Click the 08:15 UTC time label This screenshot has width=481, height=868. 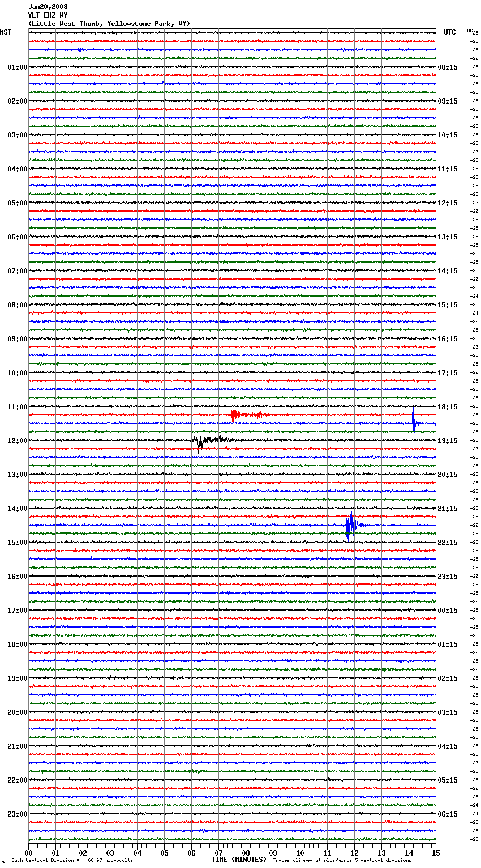pos(448,67)
